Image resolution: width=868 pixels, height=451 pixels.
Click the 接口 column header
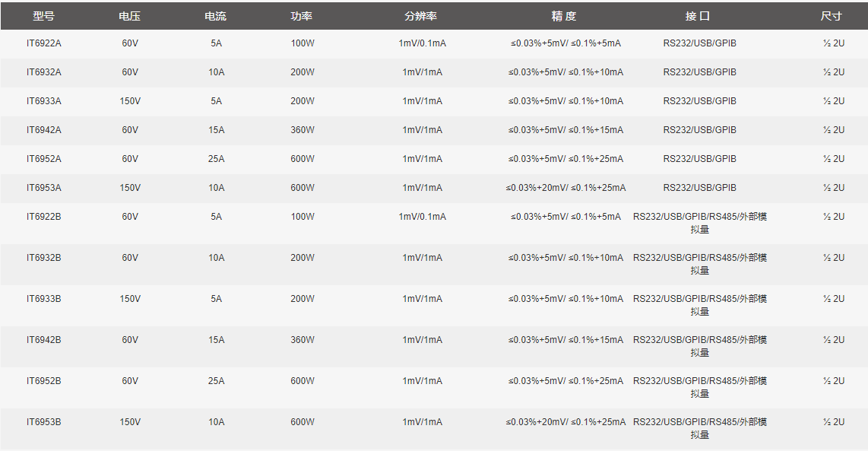(698, 16)
